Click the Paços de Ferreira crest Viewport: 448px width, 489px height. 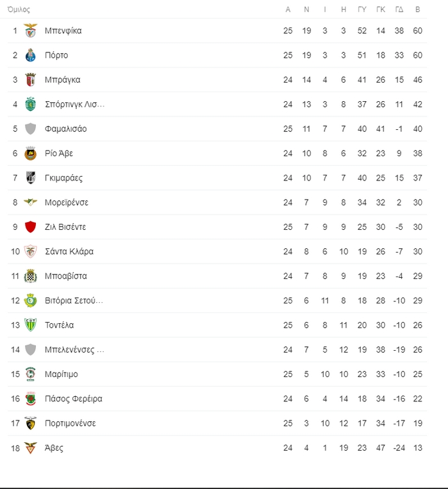click(x=30, y=399)
